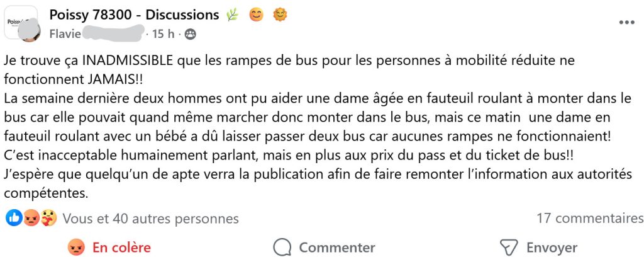Open Flavie's profile name link

coord(65,34)
